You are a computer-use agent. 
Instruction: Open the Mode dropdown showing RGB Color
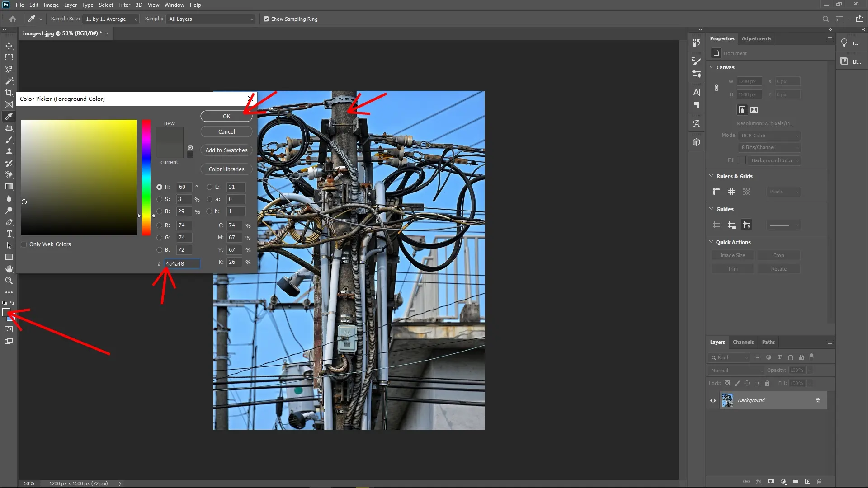tap(769, 135)
